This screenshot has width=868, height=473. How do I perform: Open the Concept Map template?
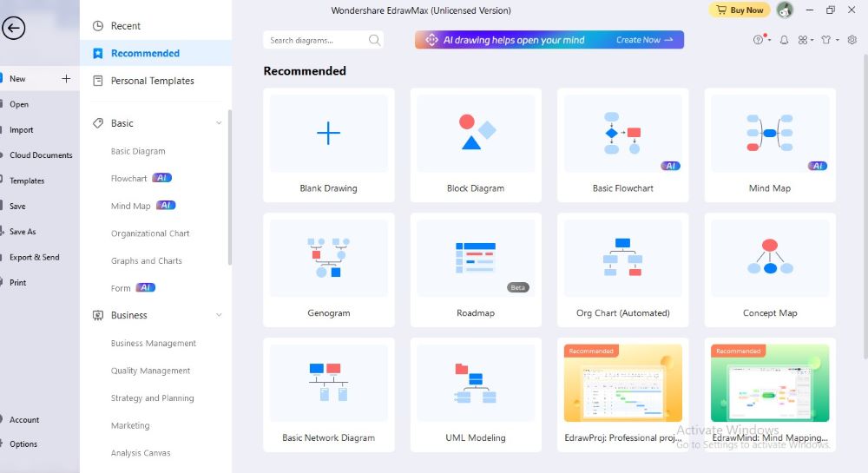point(770,270)
